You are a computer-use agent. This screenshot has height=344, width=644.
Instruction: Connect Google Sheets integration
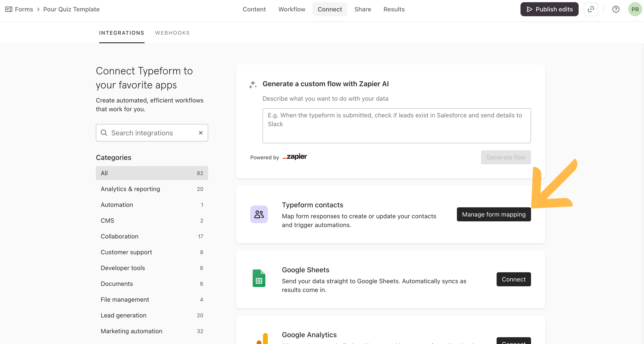point(513,279)
